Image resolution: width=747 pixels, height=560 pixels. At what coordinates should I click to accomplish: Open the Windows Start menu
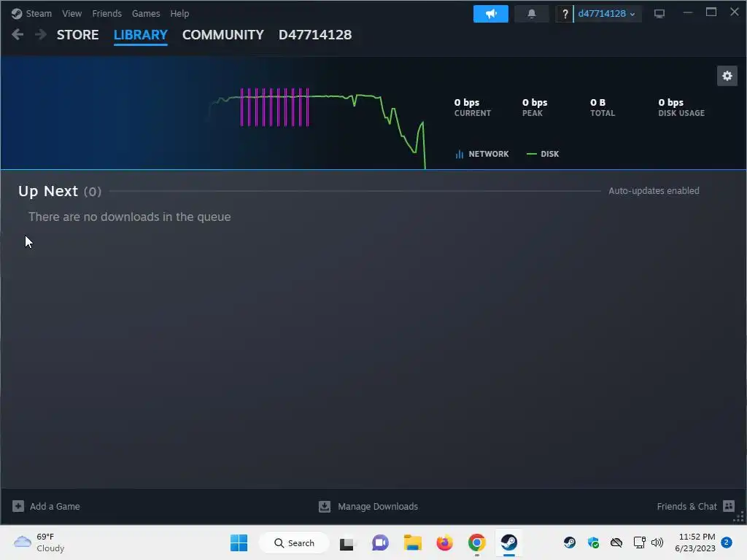tap(239, 542)
